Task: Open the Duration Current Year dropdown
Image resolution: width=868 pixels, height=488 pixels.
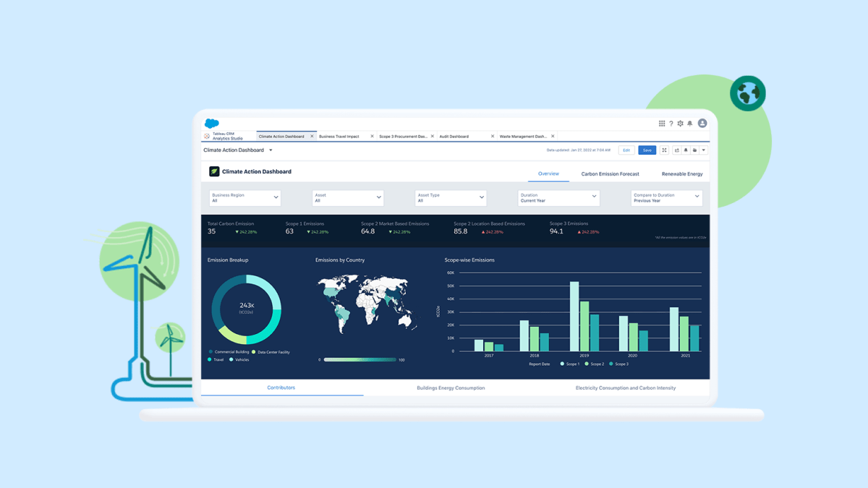Action: tap(558, 197)
